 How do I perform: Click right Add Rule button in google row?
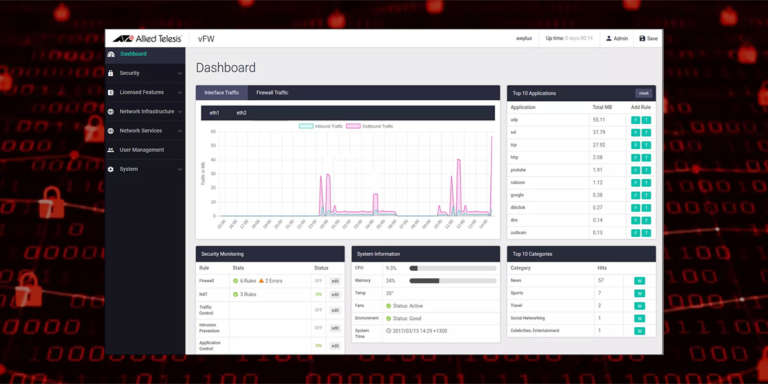pos(646,195)
